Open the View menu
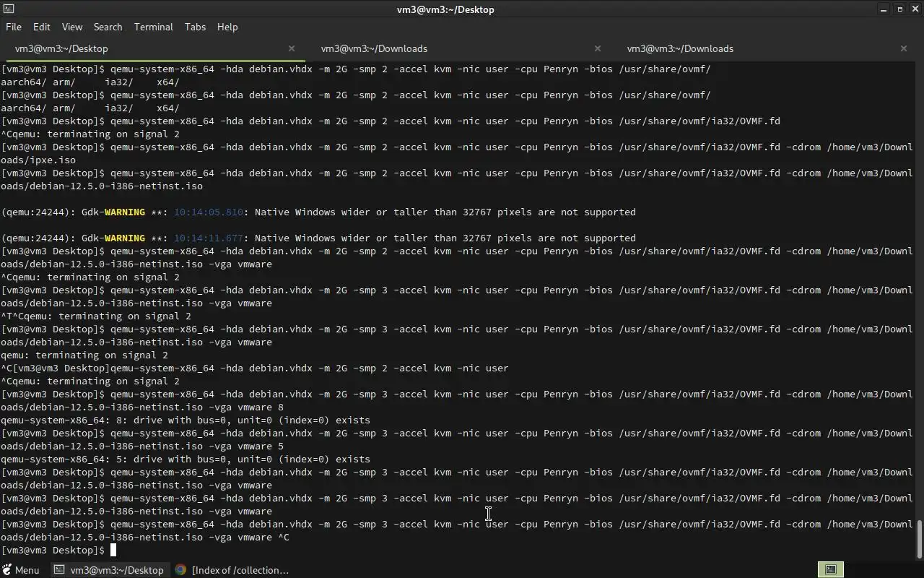 pyautogui.click(x=72, y=27)
